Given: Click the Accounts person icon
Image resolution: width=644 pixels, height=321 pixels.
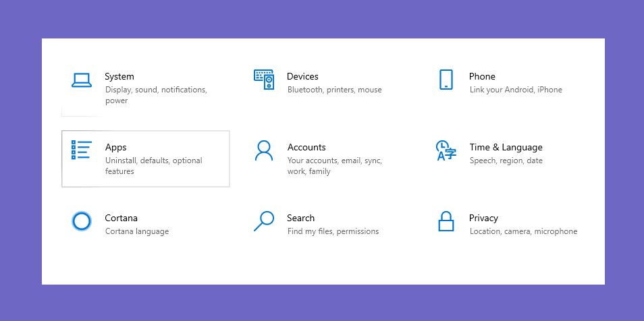Looking at the screenshot, I should (x=264, y=150).
